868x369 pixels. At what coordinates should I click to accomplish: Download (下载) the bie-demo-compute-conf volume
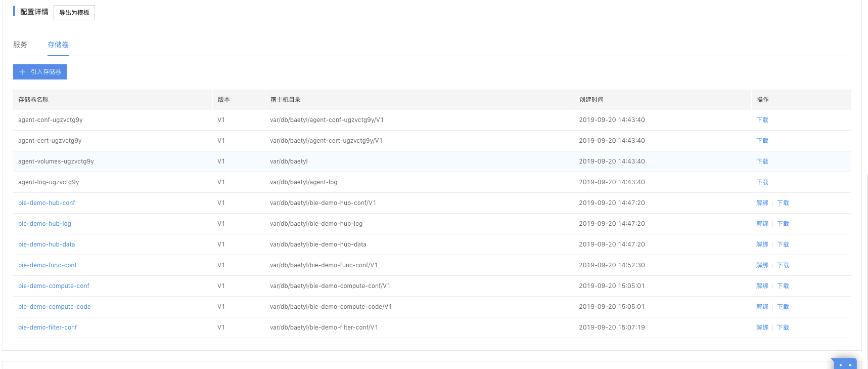(783, 286)
